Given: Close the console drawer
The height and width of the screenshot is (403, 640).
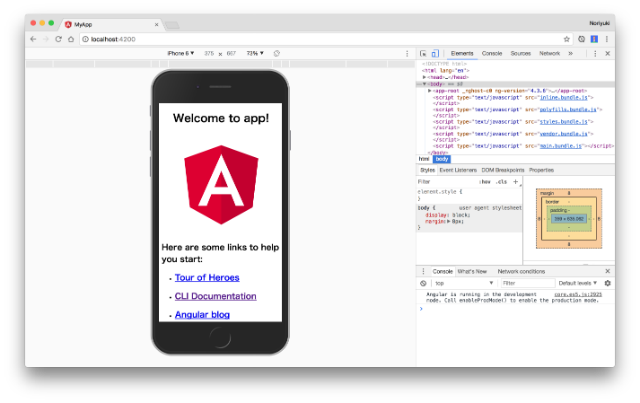Looking at the screenshot, I should [x=608, y=271].
